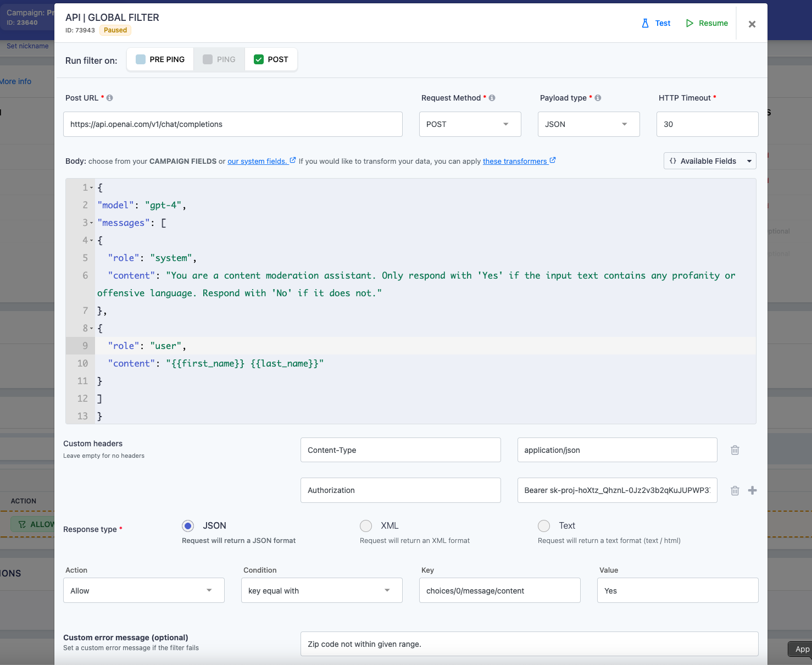812x665 pixels.
Task: Click the Resume play icon
Action: [689, 23]
